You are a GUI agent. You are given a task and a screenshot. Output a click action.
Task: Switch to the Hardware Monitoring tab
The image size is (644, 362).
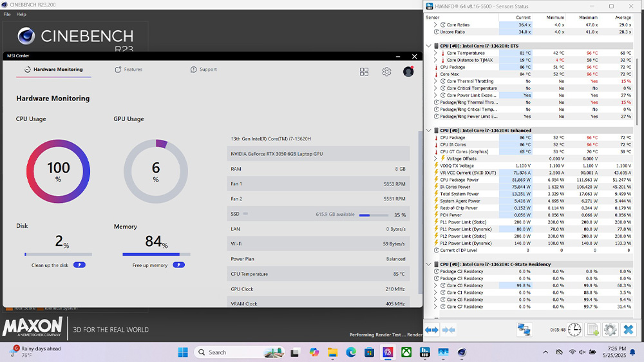(53, 70)
